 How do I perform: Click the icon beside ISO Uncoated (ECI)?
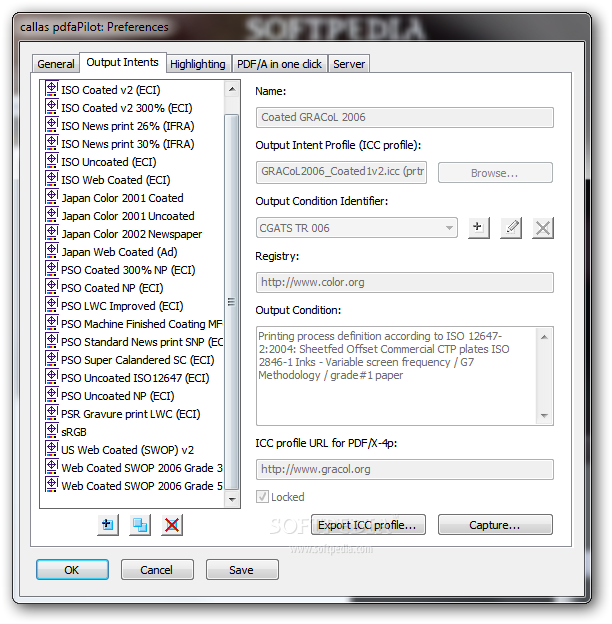(51, 161)
